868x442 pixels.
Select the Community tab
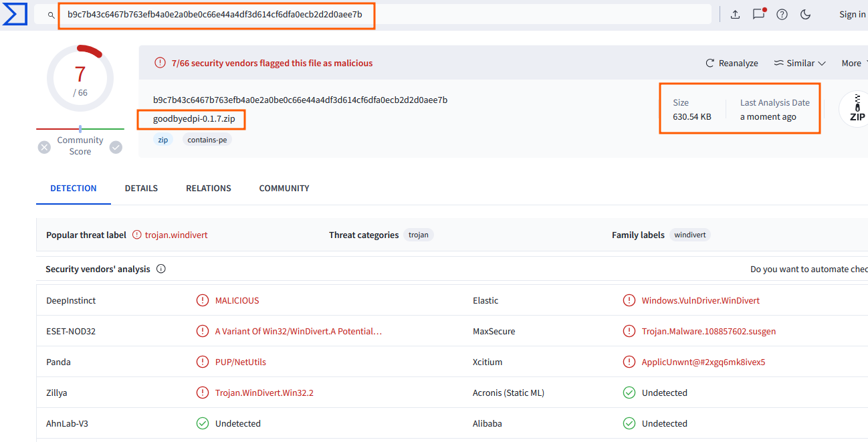point(284,189)
